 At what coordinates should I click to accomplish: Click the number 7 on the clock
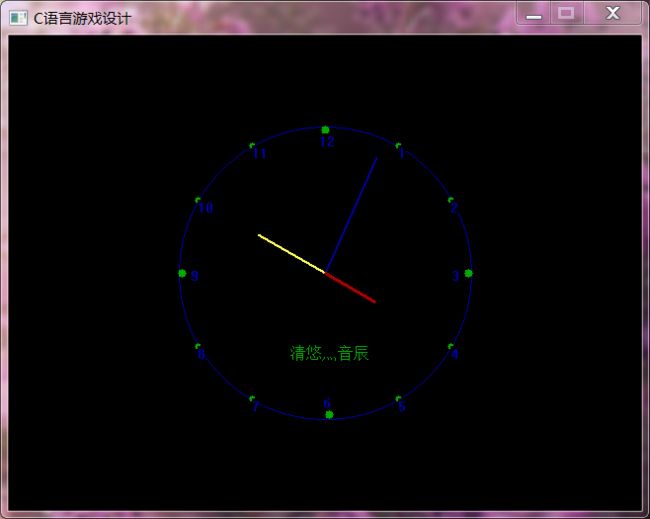(x=256, y=407)
